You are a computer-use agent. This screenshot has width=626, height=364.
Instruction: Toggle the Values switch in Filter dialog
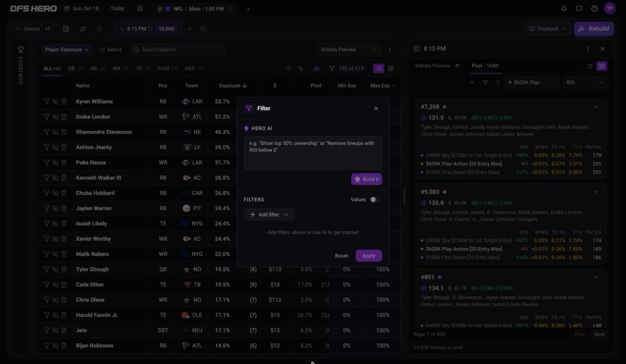375,200
